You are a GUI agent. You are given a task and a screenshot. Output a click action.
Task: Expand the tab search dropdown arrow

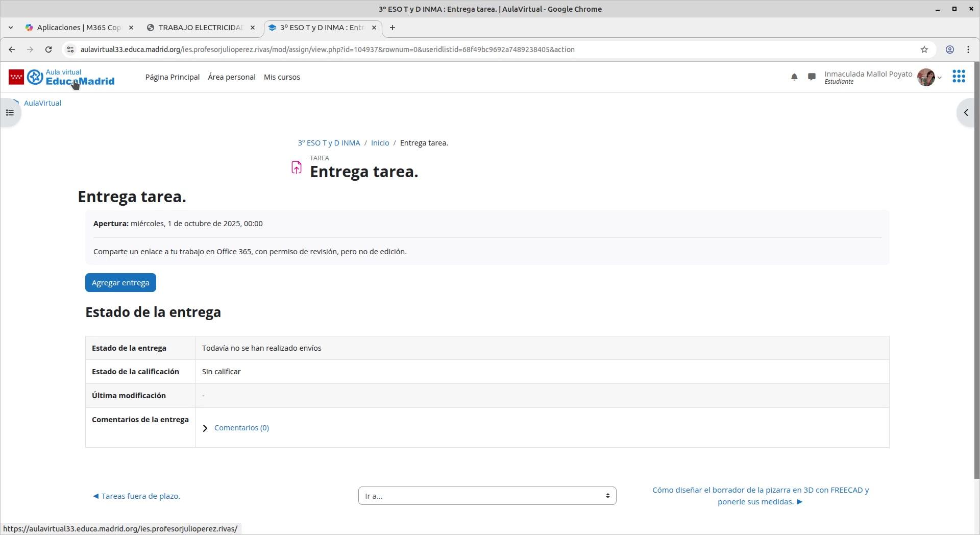(11, 28)
